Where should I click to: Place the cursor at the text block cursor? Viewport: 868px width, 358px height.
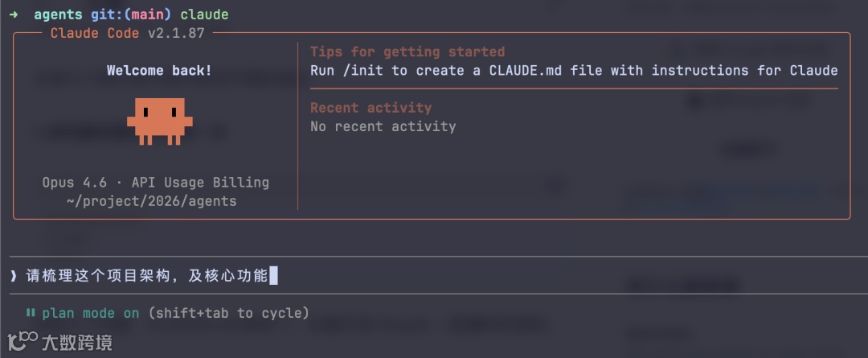click(x=273, y=275)
